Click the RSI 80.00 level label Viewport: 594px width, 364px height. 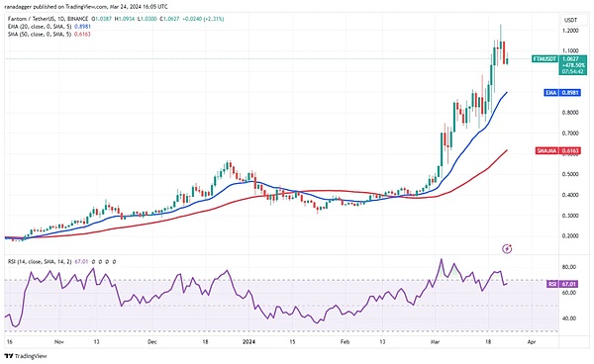point(569,267)
